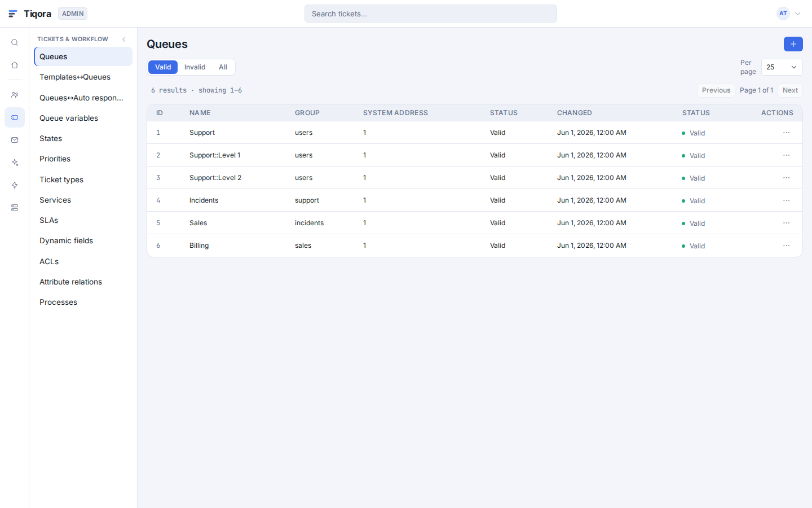
Task: Open the home icon in the left rail
Action: click(15, 65)
